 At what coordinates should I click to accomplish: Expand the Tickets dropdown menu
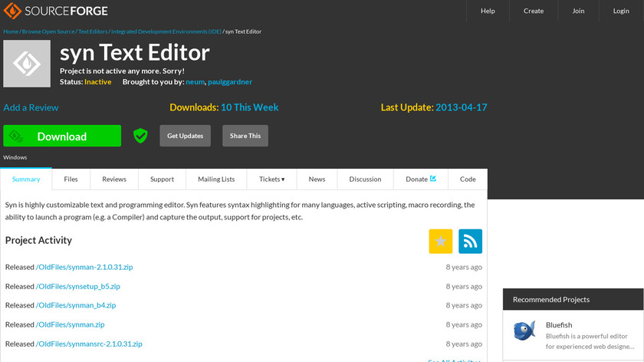tap(272, 179)
